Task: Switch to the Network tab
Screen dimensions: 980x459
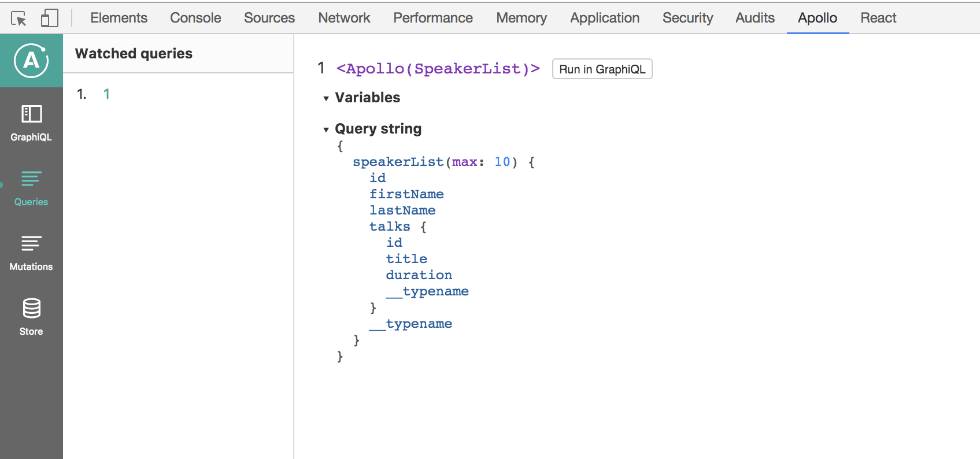Action: pos(344,18)
